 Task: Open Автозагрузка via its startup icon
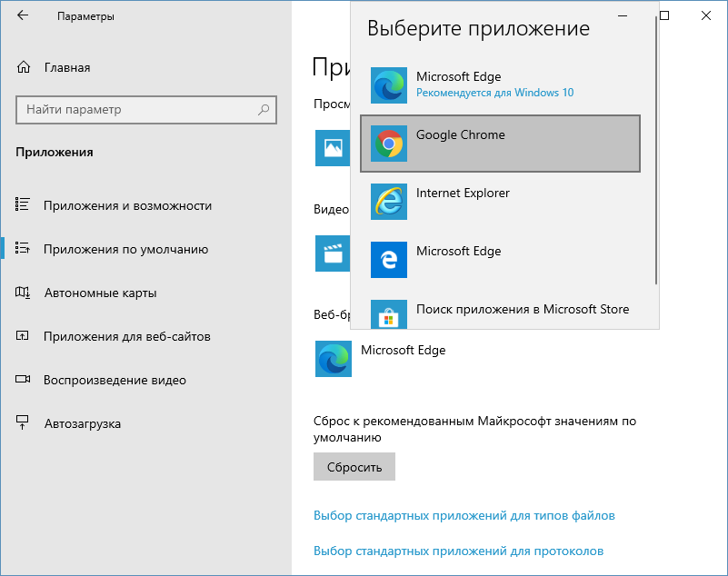point(23,422)
